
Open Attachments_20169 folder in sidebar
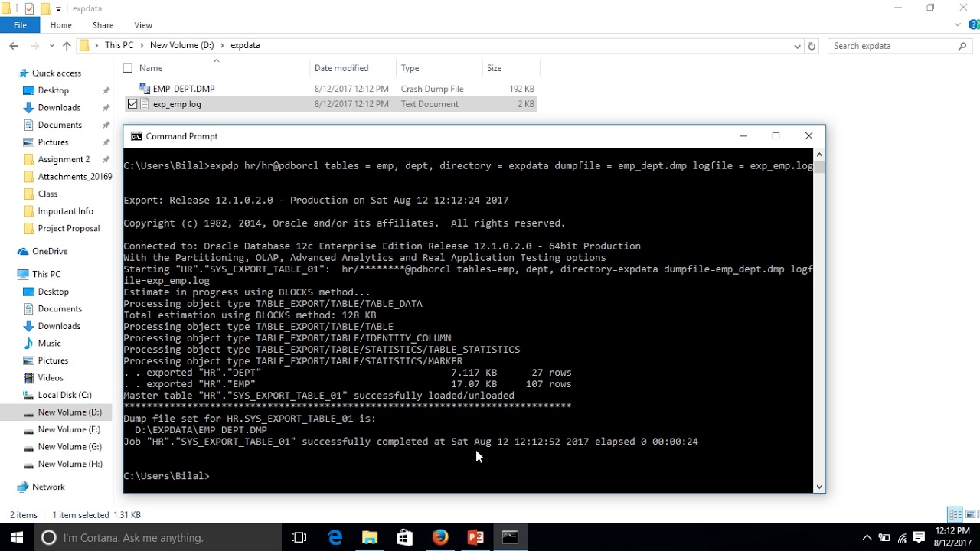point(74,177)
